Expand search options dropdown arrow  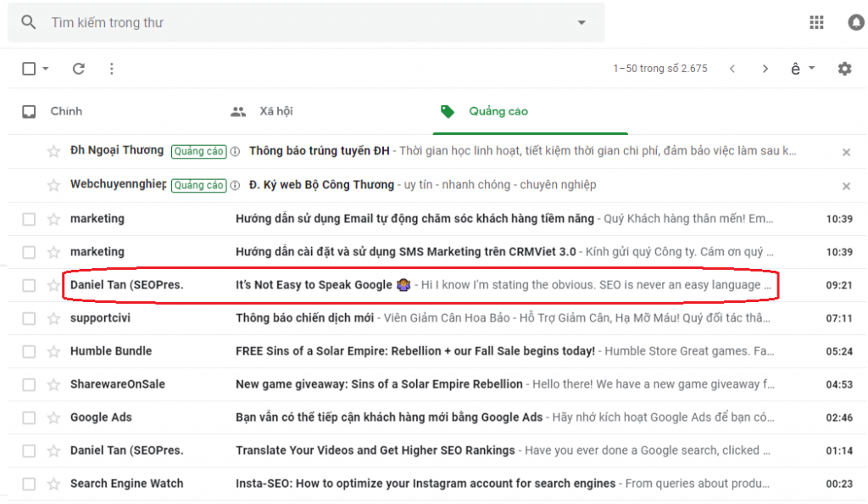coord(581,23)
